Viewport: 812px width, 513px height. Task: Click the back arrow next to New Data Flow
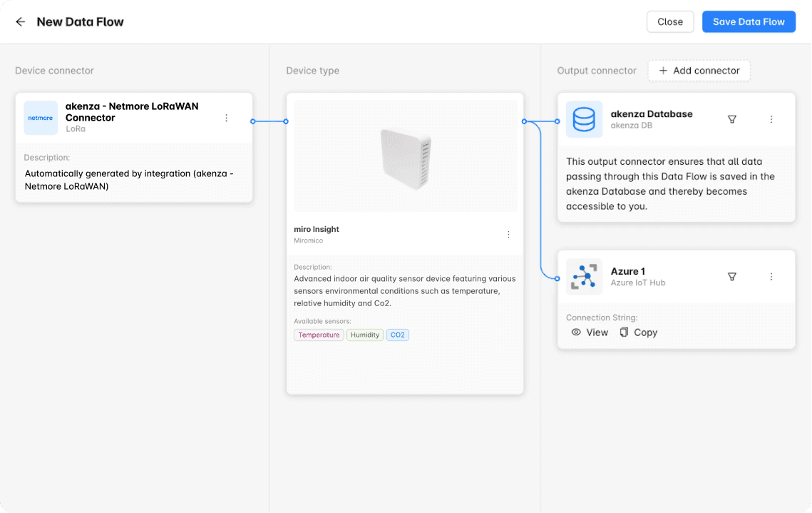coord(20,21)
